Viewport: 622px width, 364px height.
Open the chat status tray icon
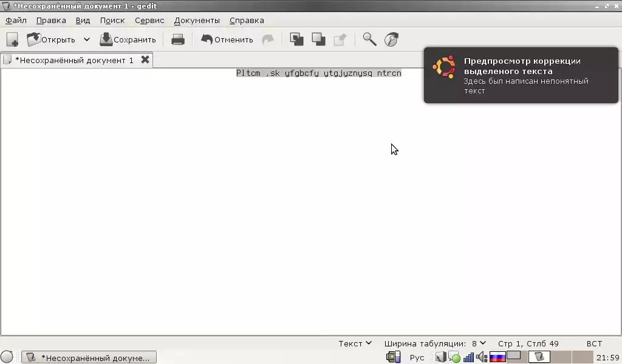point(454,357)
